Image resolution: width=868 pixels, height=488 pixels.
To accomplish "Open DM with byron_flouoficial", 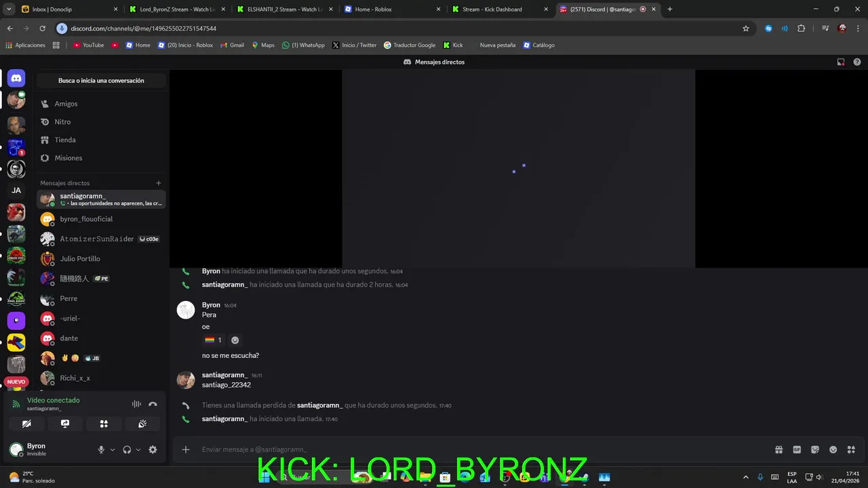I will tap(101, 219).
